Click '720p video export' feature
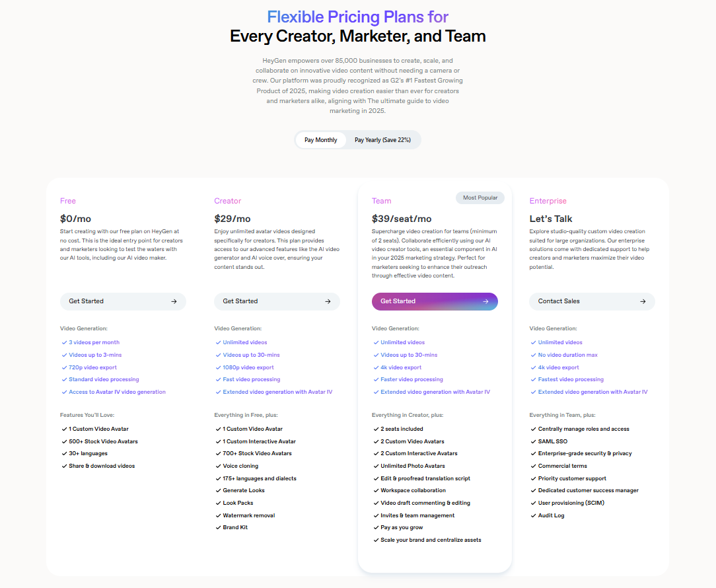This screenshot has width=716, height=588. click(x=92, y=367)
